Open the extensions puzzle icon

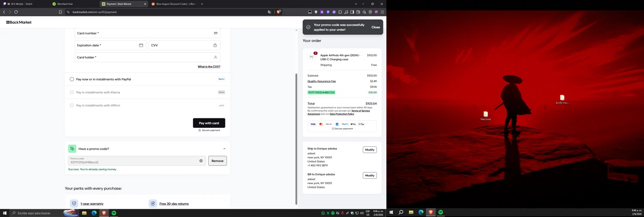pos(340,12)
